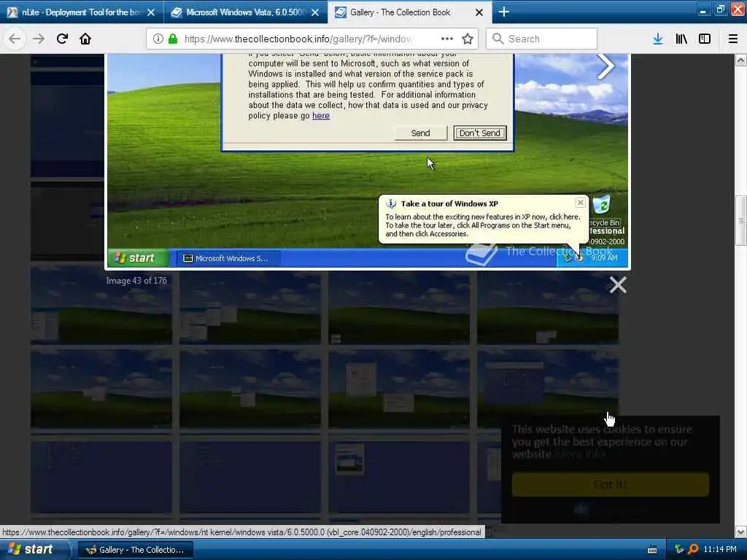Click the 11:14 PM system clock
Viewport: 747px width, 560px height.
[720, 550]
